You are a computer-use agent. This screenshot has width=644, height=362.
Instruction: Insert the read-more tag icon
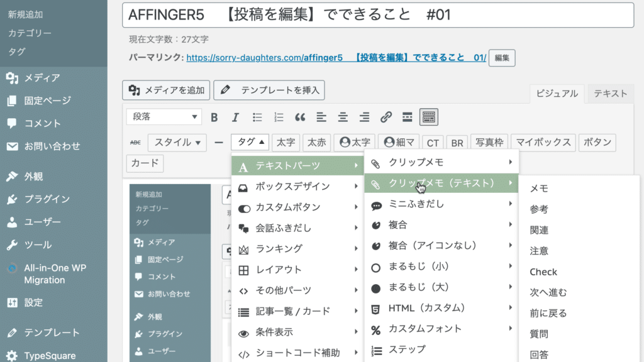pyautogui.click(x=407, y=117)
